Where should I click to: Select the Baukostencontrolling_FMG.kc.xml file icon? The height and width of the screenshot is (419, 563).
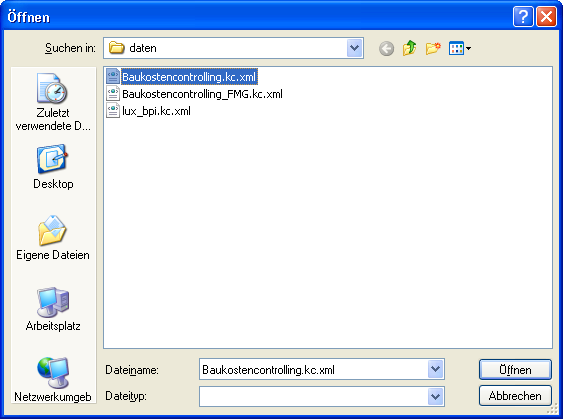[113, 94]
